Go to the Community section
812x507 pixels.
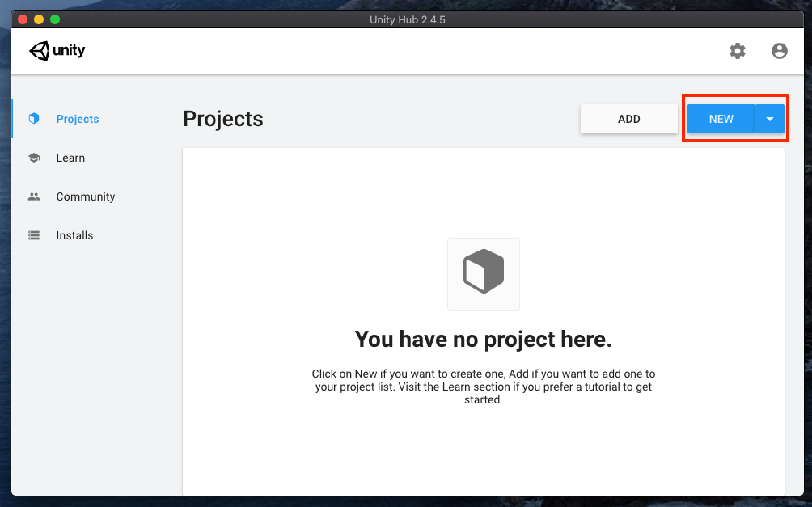[86, 196]
